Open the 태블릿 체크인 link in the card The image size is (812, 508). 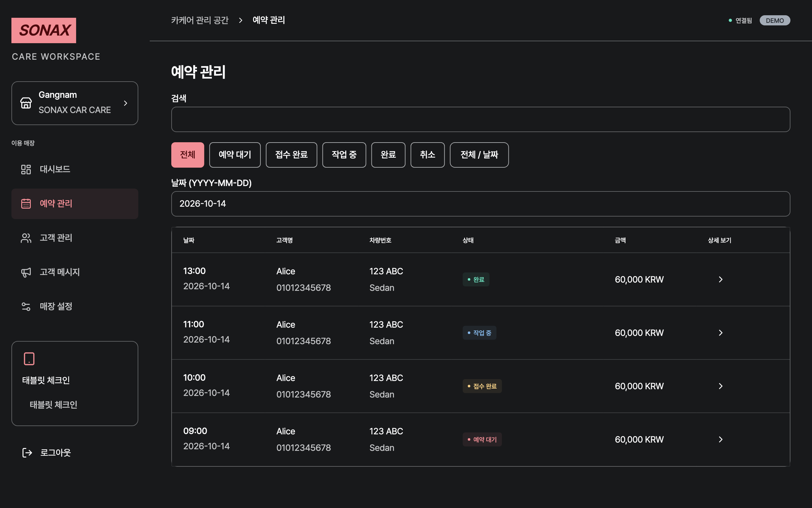point(53,404)
